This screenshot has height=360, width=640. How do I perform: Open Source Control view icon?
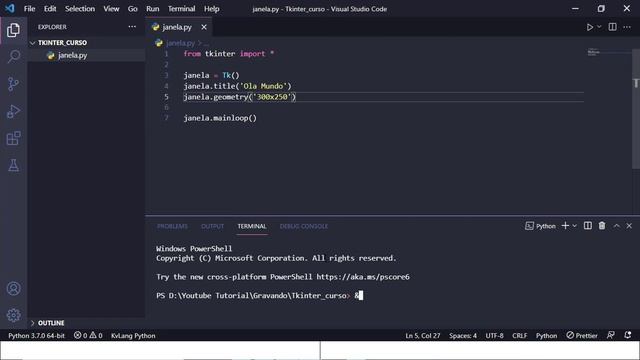tap(13, 84)
